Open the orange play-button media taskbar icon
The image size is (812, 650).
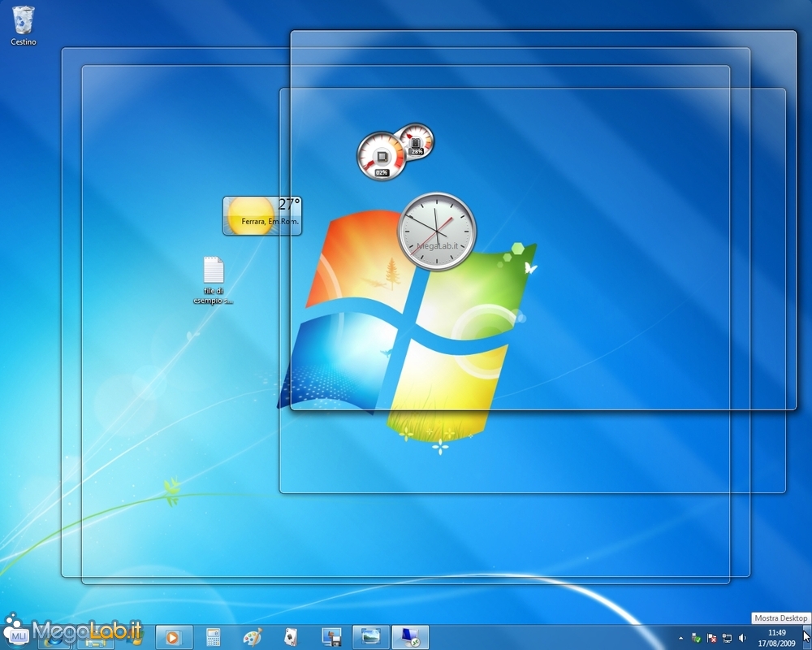coord(174,637)
